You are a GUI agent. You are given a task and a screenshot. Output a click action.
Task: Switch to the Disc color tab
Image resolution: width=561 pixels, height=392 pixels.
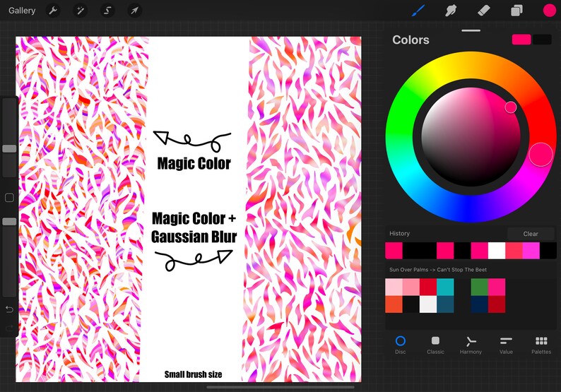[401, 345]
